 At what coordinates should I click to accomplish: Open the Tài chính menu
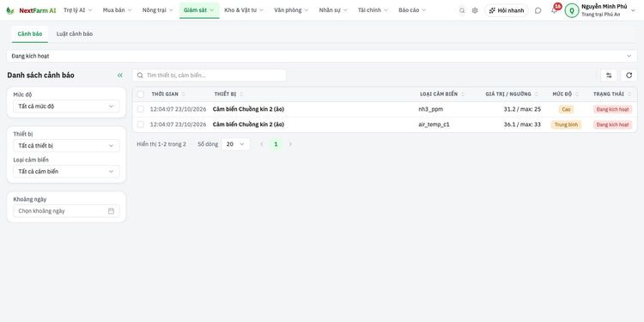373,10
